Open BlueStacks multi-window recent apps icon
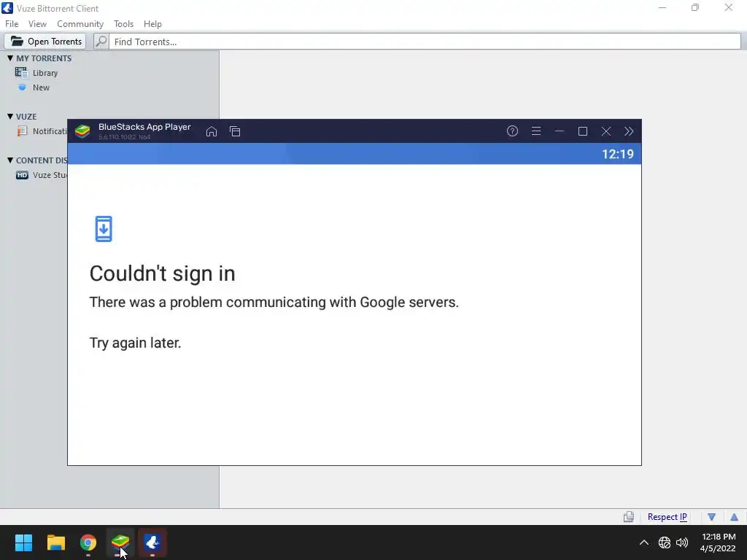This screenshot has width=747, height=560. tap(235, 131)
